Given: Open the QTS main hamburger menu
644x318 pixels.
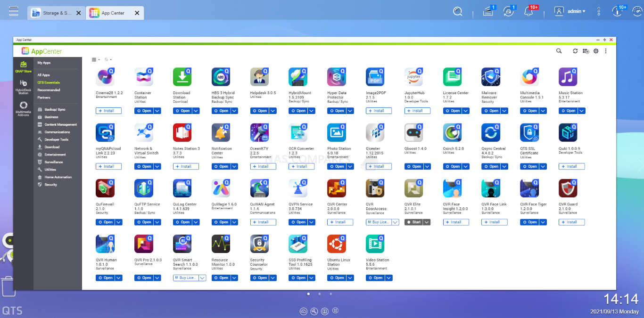Looking at the screenshot, I should coord(14,11).
